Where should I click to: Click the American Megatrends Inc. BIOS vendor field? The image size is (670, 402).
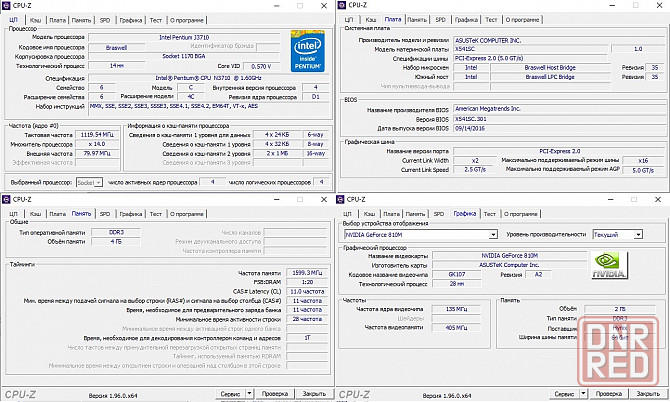[558, 109]
